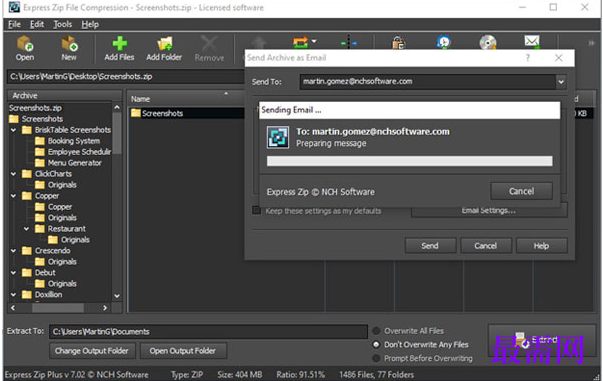Viewport: 603px width, 381px height.
Task: Open the Help menu
Action: [x=90, y=25]
